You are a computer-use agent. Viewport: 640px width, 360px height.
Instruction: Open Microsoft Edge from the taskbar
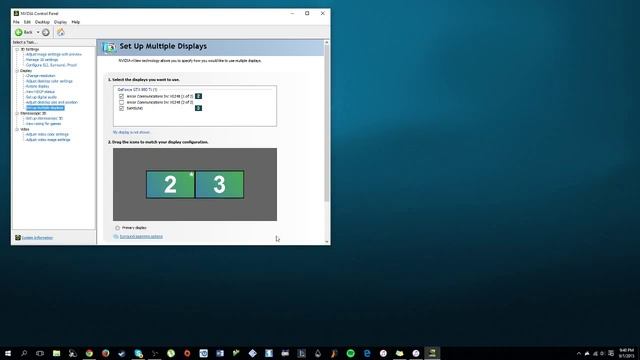click(x=367, y=353)
